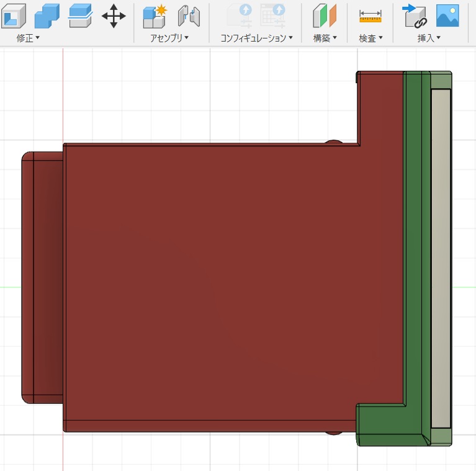Screen dimensions: 476x471
Task: Click the Measure ruler icon
Action: click(370, 16)
